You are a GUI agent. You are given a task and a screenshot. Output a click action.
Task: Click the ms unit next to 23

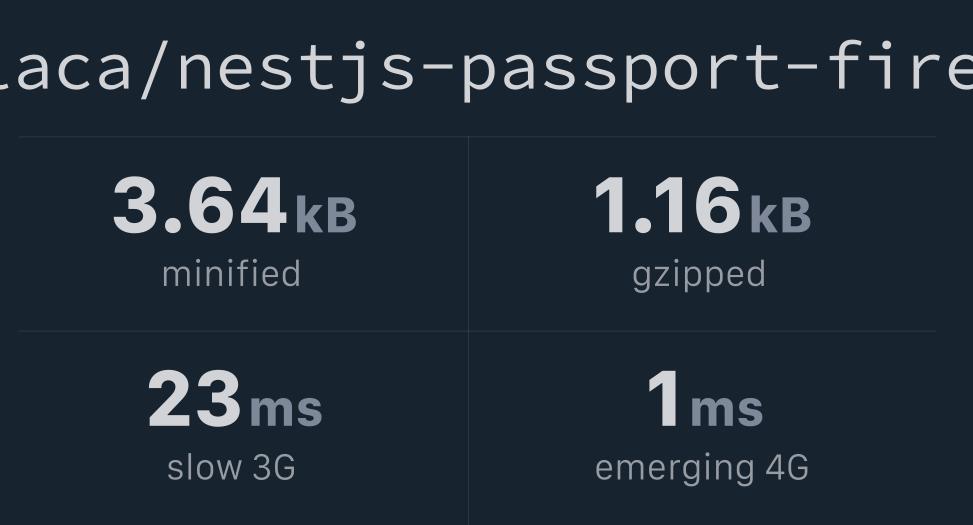coord(286,410)
